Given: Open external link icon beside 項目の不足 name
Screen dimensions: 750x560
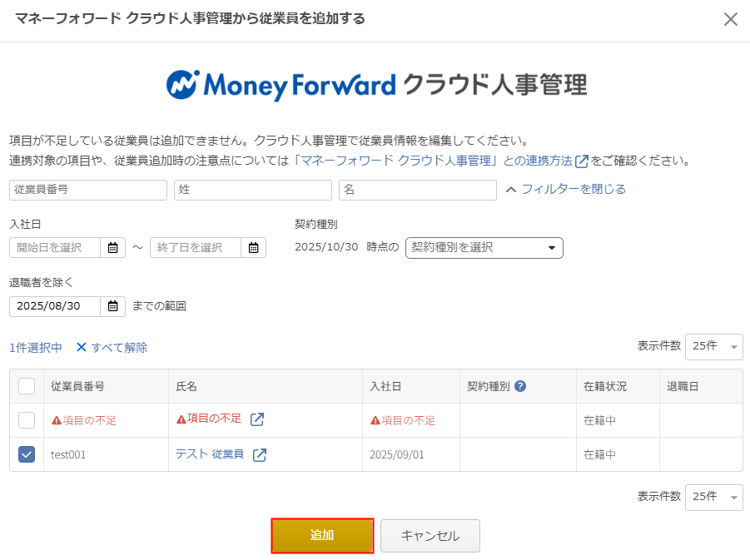Looking at the screenshot, I should [x=257, y=419].
